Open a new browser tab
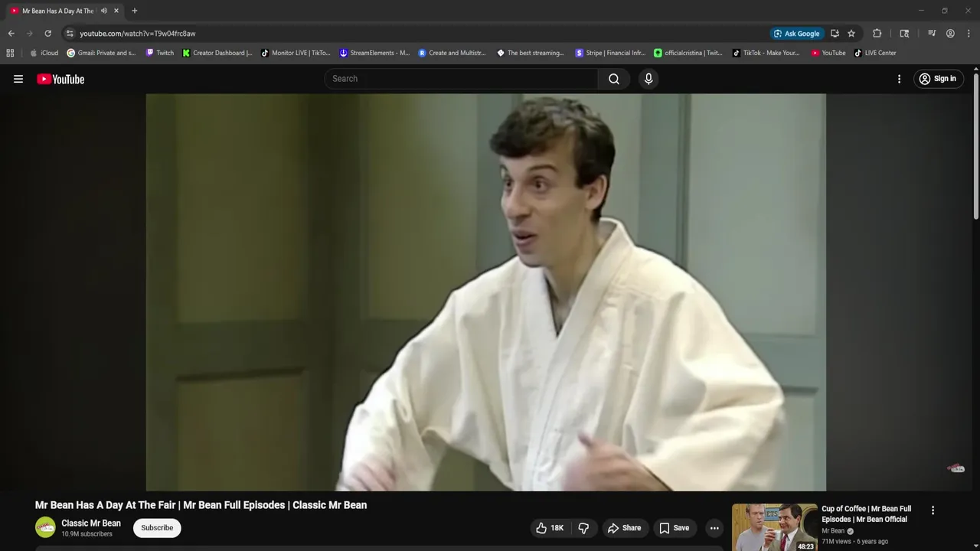 (135, 11)
